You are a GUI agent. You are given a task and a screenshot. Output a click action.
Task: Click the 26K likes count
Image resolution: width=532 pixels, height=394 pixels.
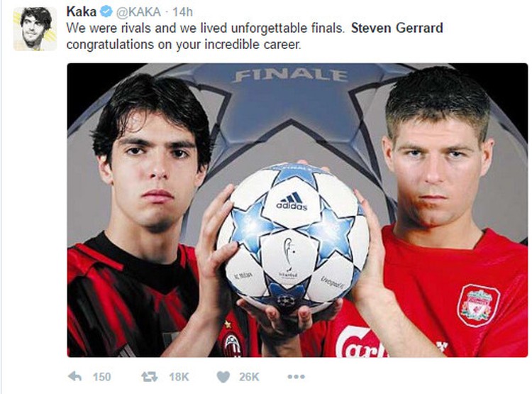(249, 377)
